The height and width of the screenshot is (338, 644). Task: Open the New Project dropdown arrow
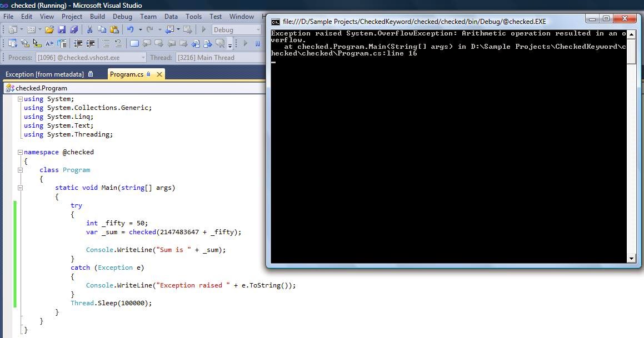[21, 29]
